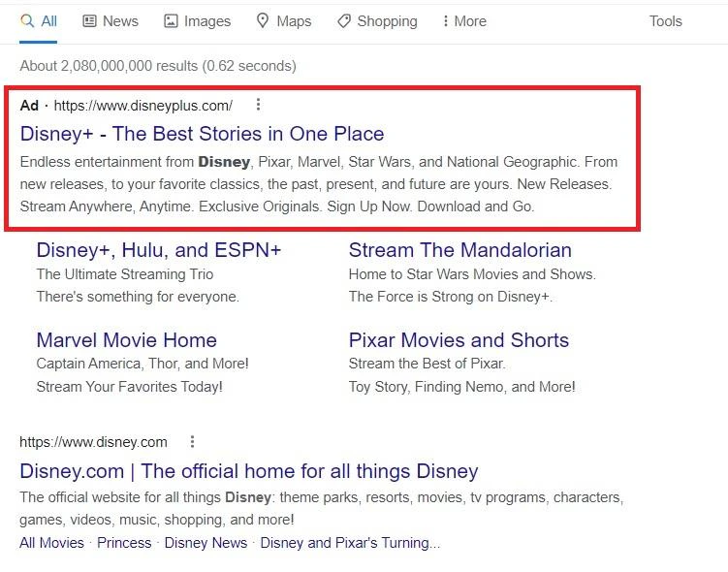Click the text Stream Your Favorites Today!

pyautogui.click(x=130, y=387)
